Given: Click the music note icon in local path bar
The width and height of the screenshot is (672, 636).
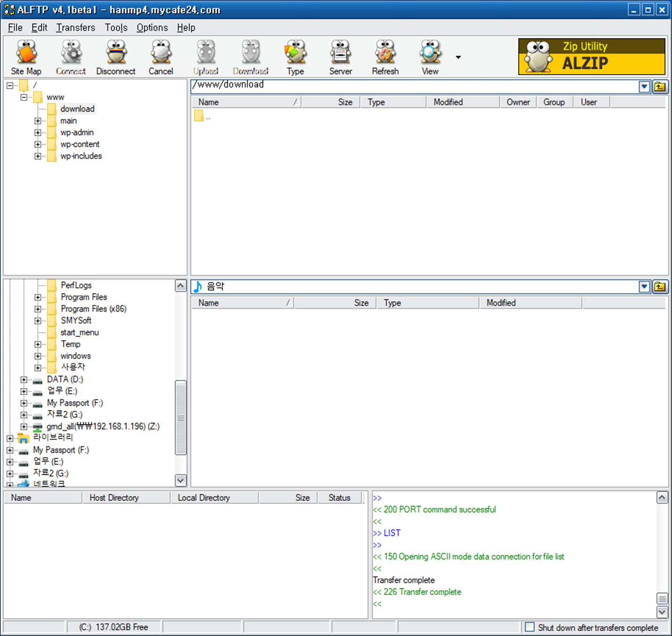Looking at the screenshot, I should [x=198, y=286].
